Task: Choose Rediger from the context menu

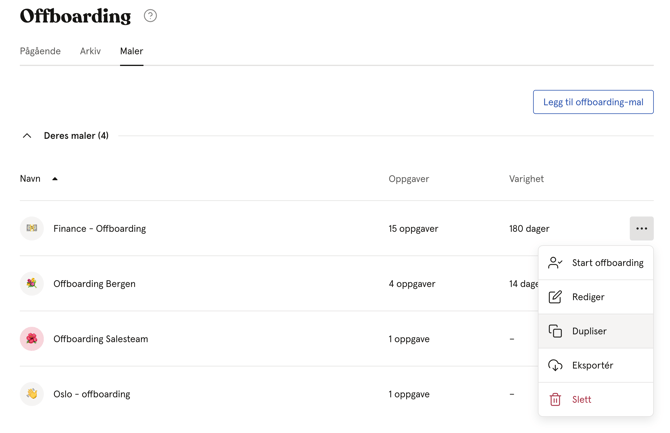Action: [596, 297]
